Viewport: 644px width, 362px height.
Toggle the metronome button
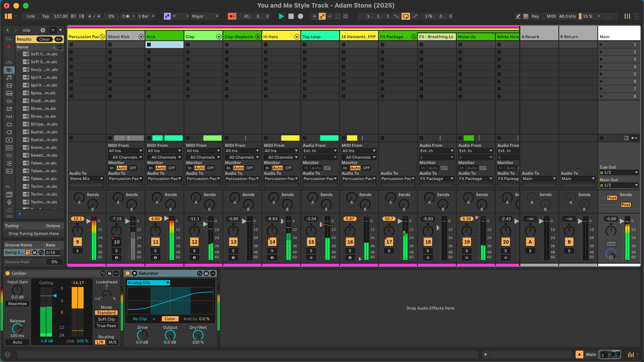tap(126, 16)
